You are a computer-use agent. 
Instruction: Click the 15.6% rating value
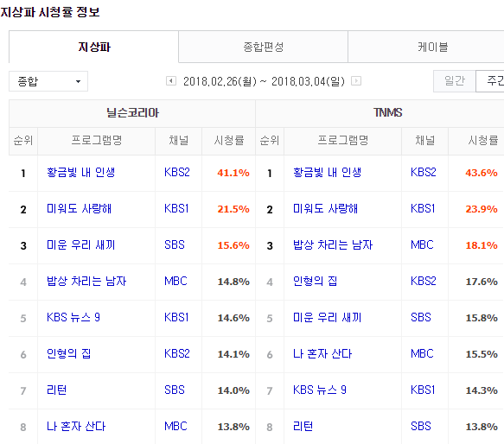233,245
